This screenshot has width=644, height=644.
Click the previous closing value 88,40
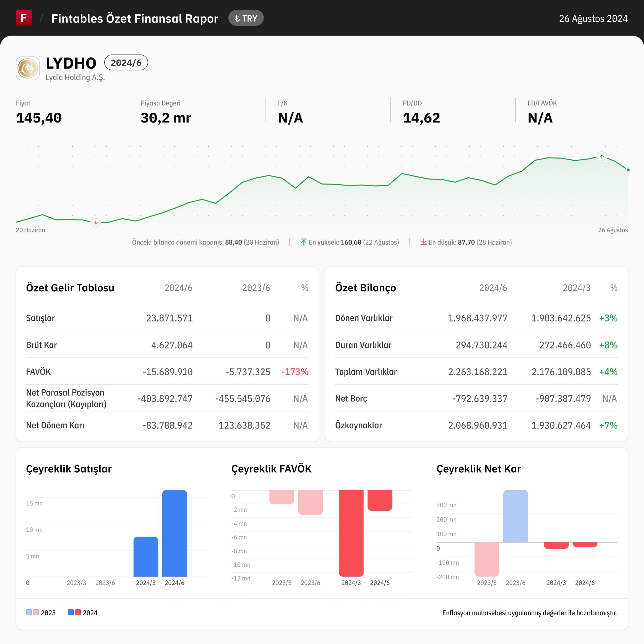point(233,242)
